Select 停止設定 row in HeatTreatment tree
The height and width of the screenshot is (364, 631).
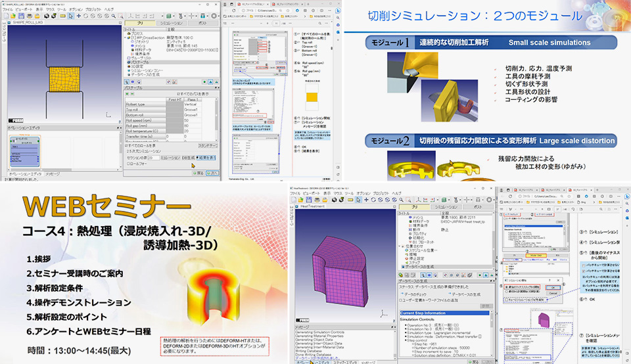pyautogui.click(x=416, y=259)
